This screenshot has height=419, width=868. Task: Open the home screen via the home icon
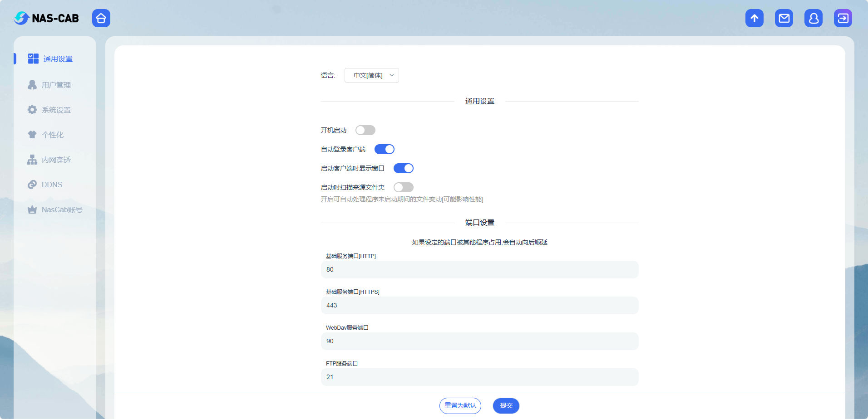pyautogui.click(x=101, y=18)
